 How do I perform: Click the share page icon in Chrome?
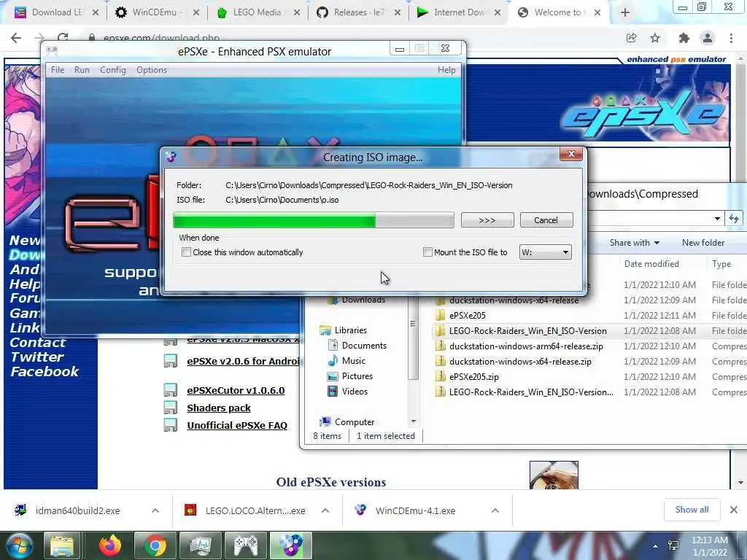(x=631, y=38)
